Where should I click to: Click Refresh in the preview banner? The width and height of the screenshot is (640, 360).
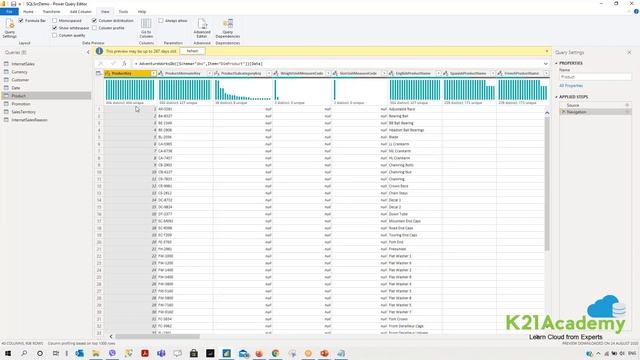click(x=192, y=51)
